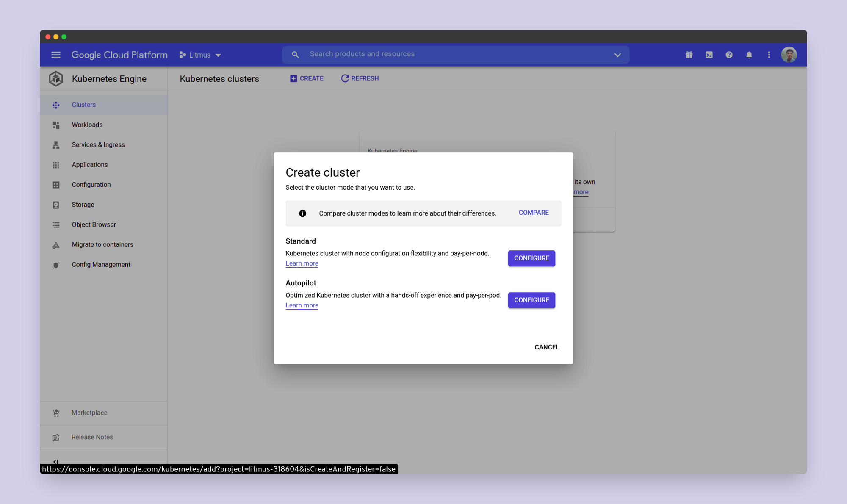This screenshot has height=504, width=847.
Task: Click the Object Browser list icon
Action: coord(56,225)
